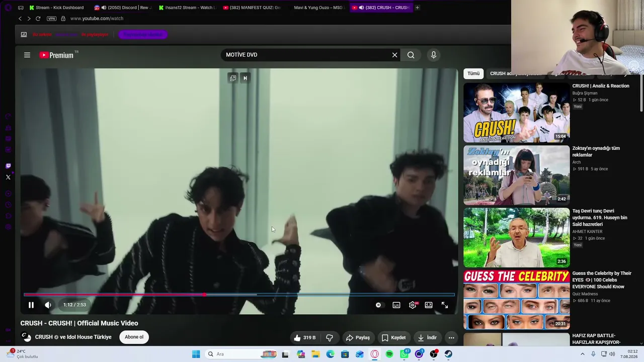Screen dimensions: 644x362
Task: Go forward in browser history
Action: (x=29, y=19)
